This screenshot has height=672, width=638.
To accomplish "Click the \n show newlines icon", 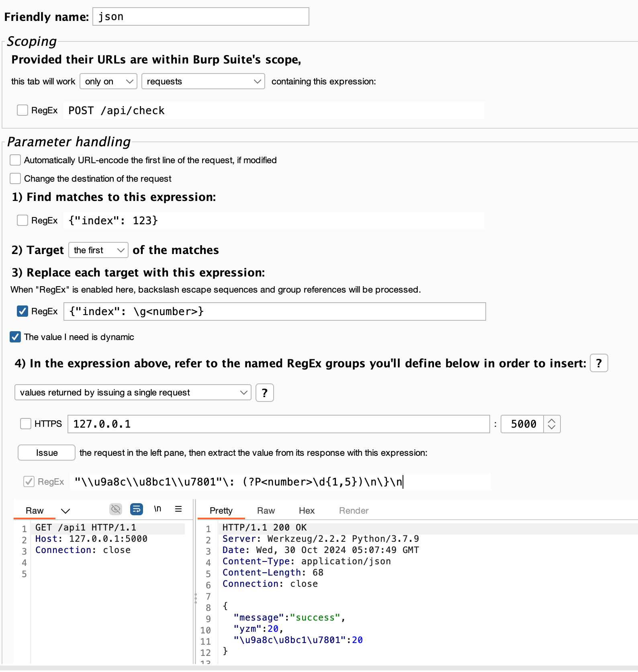I will point(157,509).
